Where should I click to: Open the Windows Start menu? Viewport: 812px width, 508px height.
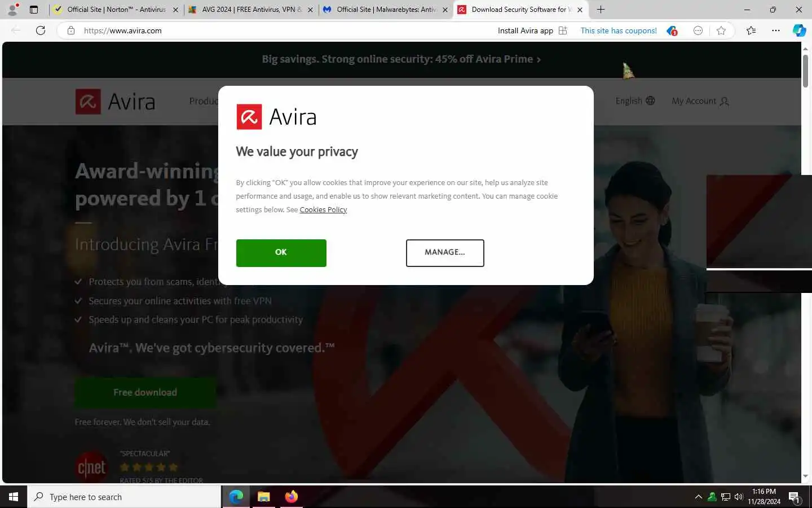point(14,497)
